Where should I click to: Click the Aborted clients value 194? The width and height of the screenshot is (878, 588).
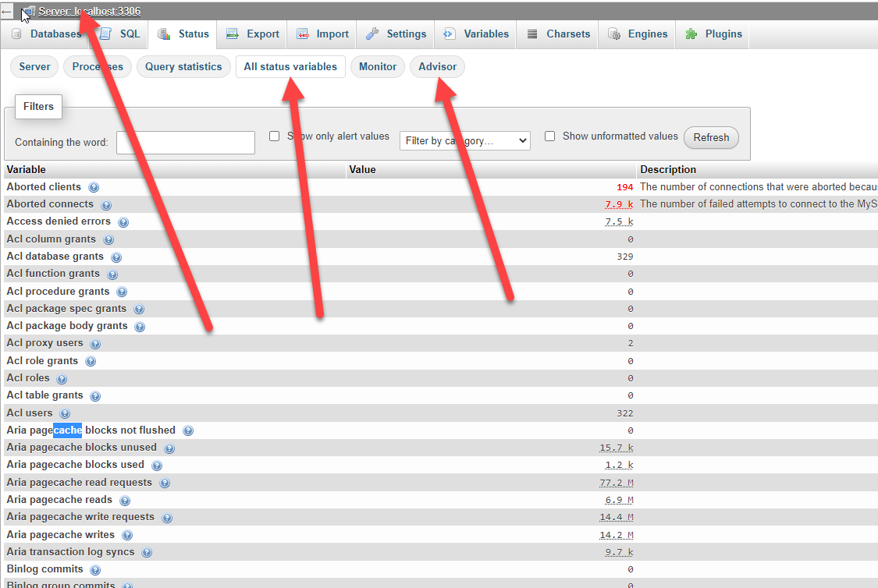click(x=625, y=187)
